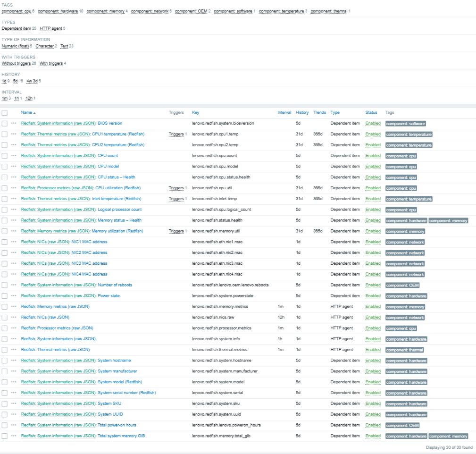Sort items by the History column header
Screen dimensions: 476x454
click(x=302, y=112)
